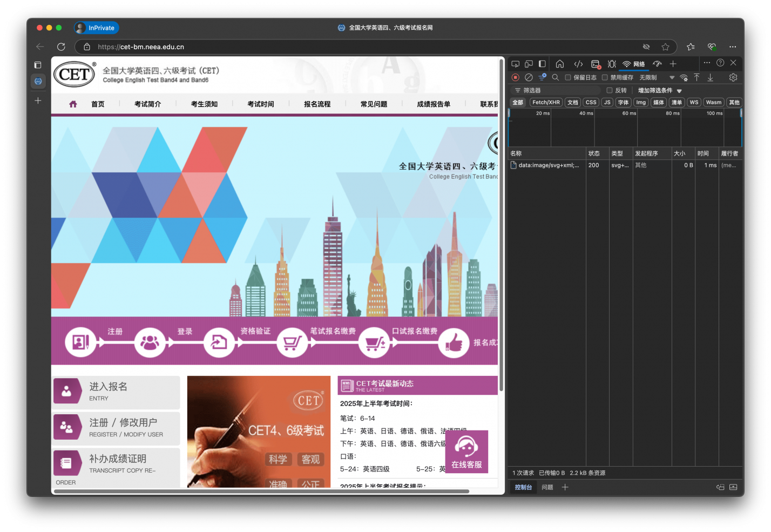This screenshot has height=532, width=771.
Task: Stop recording the network log
Action: pyautogui.click(x=516, y=78)
